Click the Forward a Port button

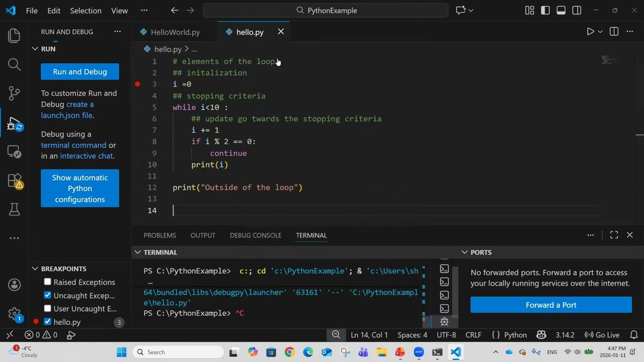[551, 305]
